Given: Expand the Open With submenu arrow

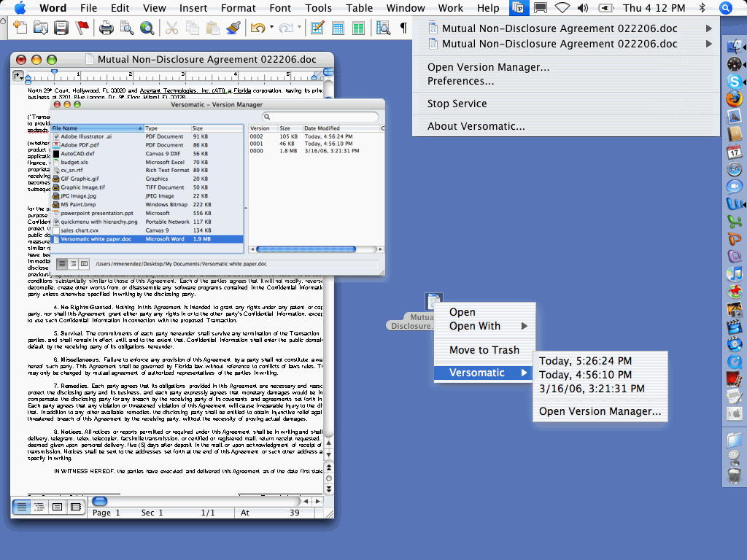Looking at the screenshot, I should click(525, 326).
